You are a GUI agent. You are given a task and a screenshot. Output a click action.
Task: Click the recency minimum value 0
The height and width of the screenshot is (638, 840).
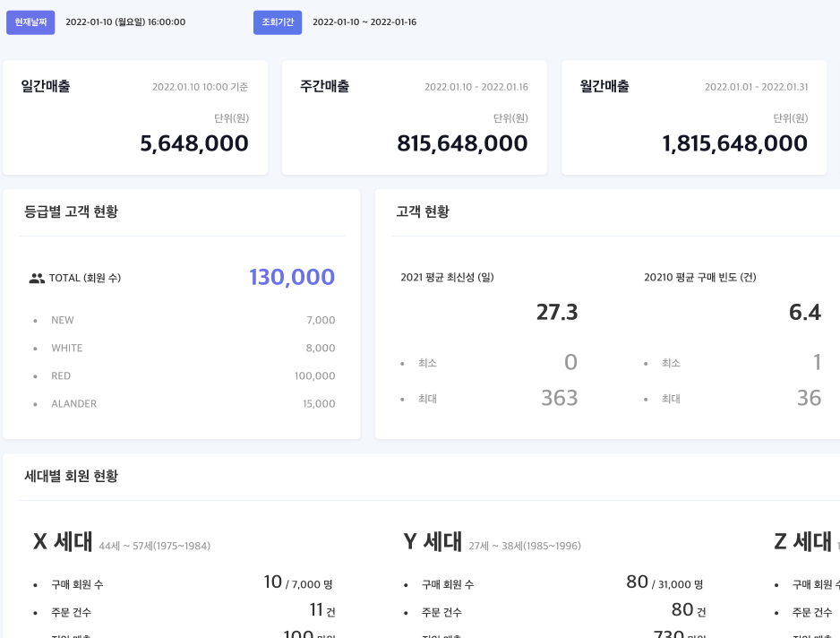[571, 362]
